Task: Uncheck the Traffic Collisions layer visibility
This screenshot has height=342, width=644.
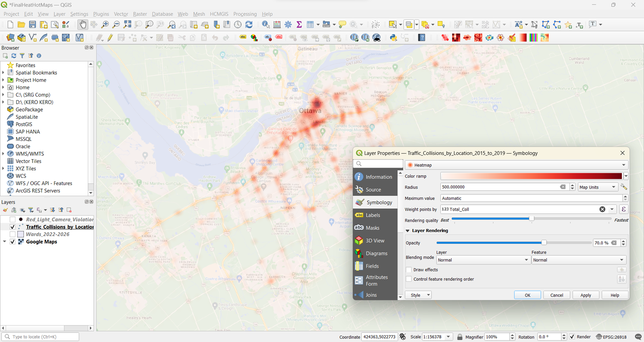Action: (x=13, y=227)
